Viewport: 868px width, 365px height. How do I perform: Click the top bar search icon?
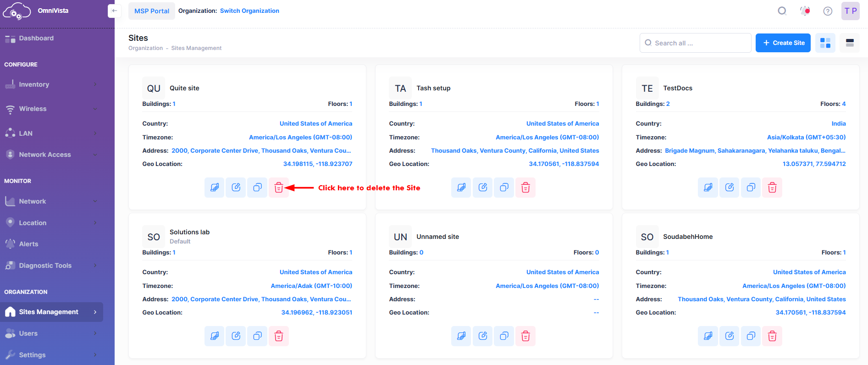[x=782, y=11]
